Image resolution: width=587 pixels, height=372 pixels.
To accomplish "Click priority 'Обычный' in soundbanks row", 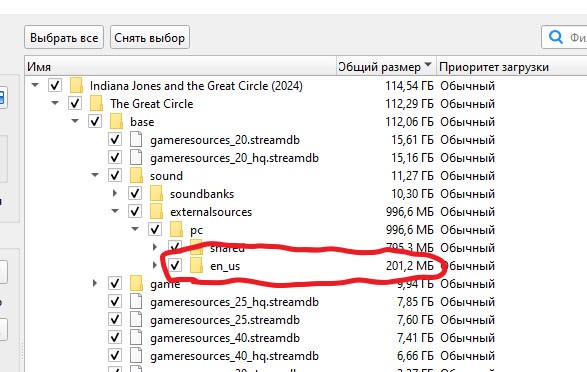I will coord(467,193).
